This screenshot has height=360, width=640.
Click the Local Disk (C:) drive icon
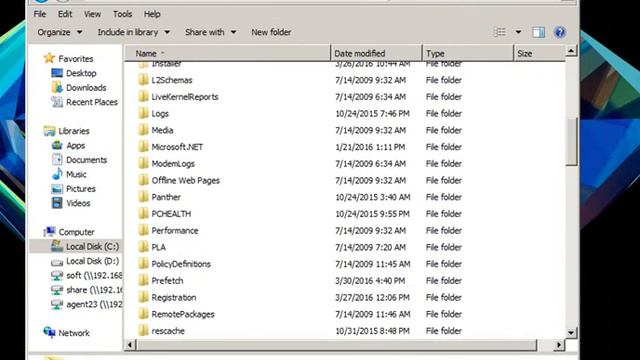(57, 246)
